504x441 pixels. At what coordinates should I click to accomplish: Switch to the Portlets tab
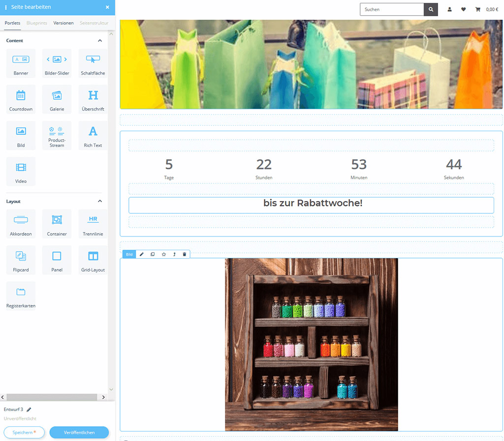click(12, 23)
